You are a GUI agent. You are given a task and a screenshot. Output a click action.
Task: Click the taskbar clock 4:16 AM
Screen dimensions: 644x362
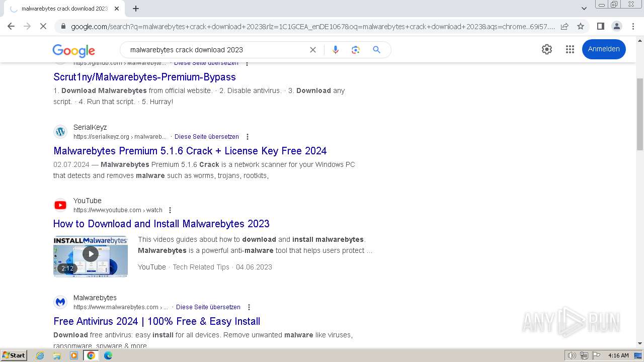point(618,355)
